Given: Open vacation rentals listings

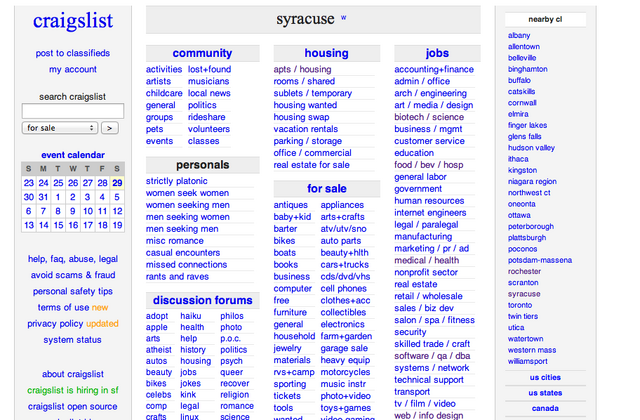Looking at the screenshot, I should coord(306,129).
